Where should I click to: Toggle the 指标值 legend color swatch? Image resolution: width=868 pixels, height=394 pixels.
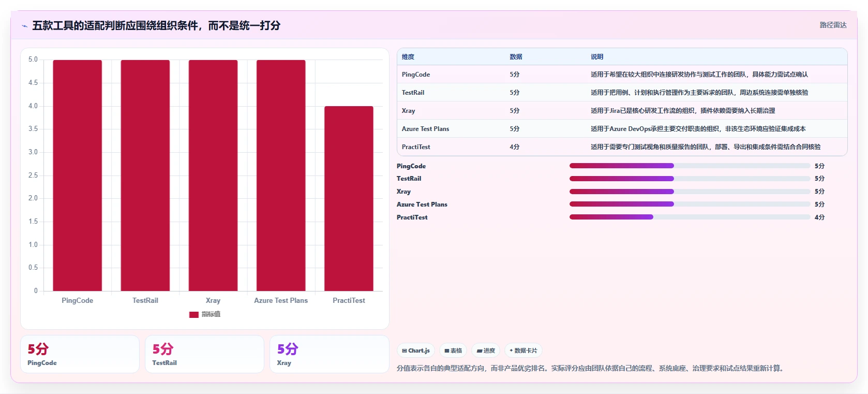pyautogui.click(x=194, y=314)
